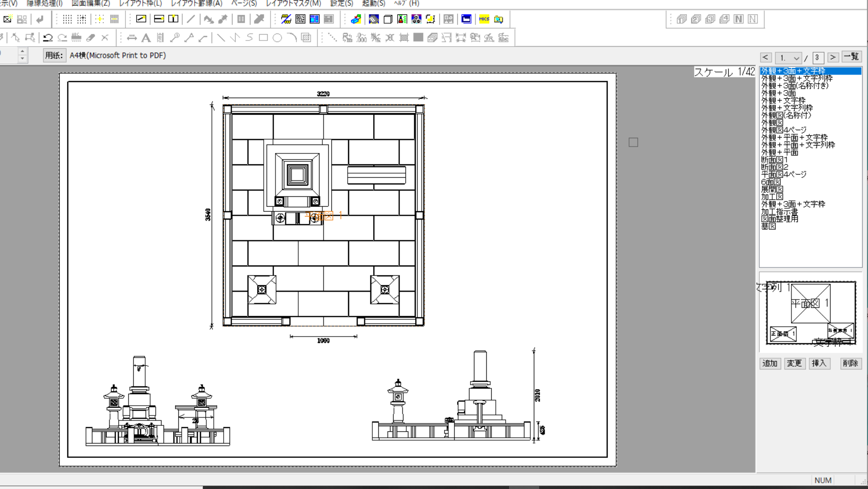Click the 追加 button
The width and height of the screenshot is (868, 489).
(x=770, y=363)
